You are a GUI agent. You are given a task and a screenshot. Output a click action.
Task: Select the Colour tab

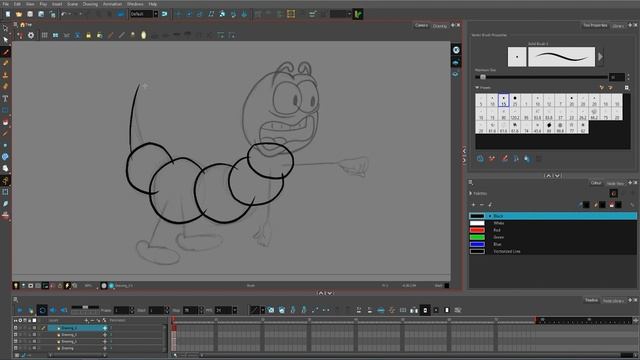tap(596, 183)
